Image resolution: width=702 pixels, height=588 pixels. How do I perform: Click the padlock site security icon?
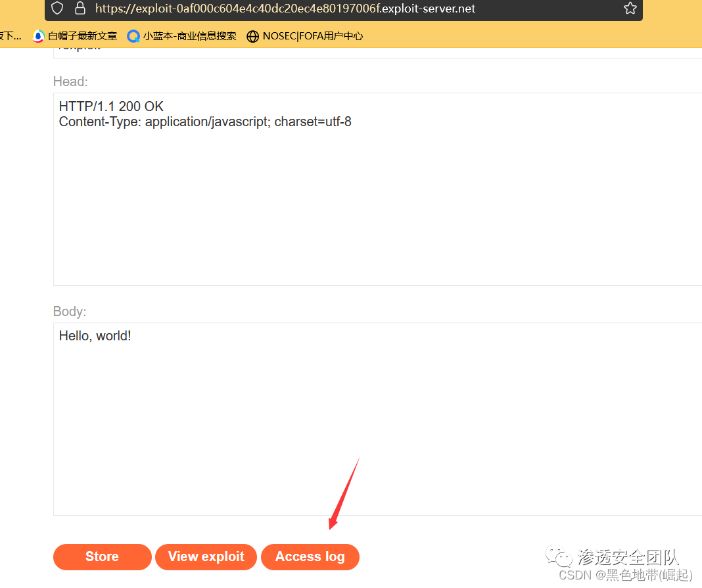point(80,8)
